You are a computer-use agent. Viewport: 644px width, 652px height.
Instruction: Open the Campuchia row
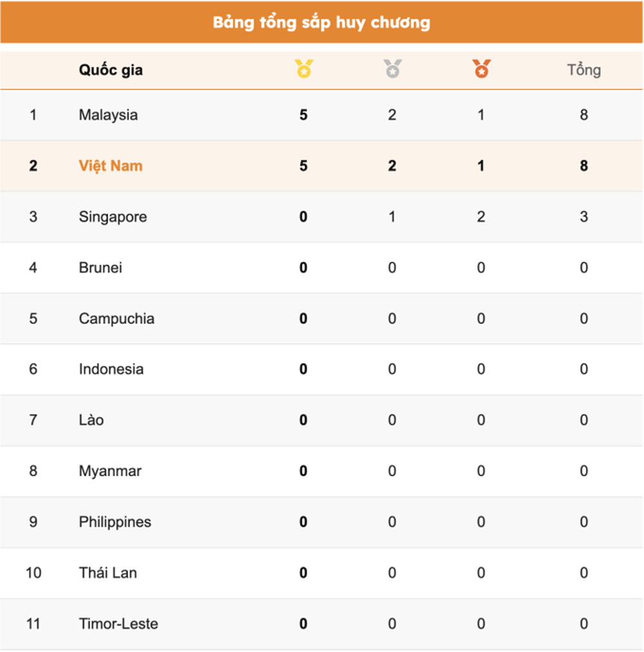tap(321, 319)
